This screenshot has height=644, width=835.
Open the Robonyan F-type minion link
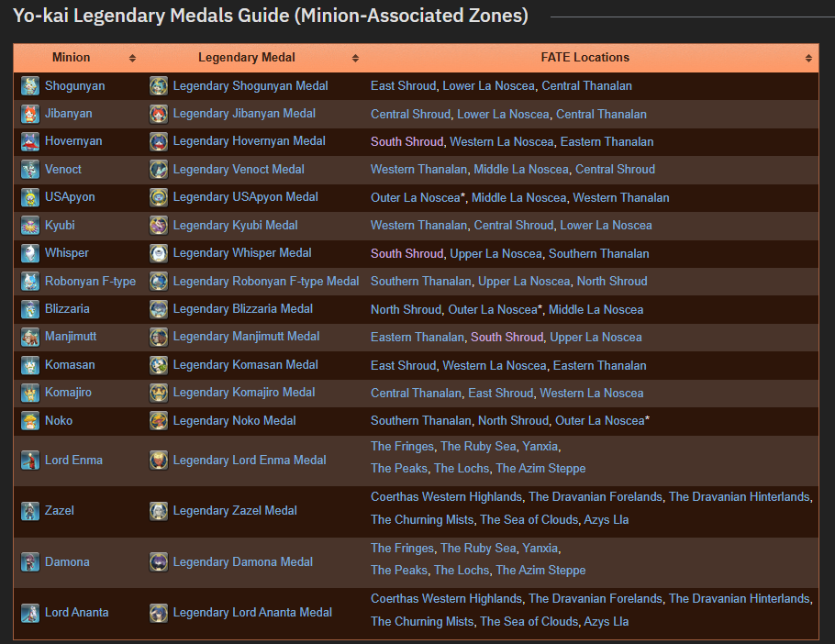click(x=90, y=281)
